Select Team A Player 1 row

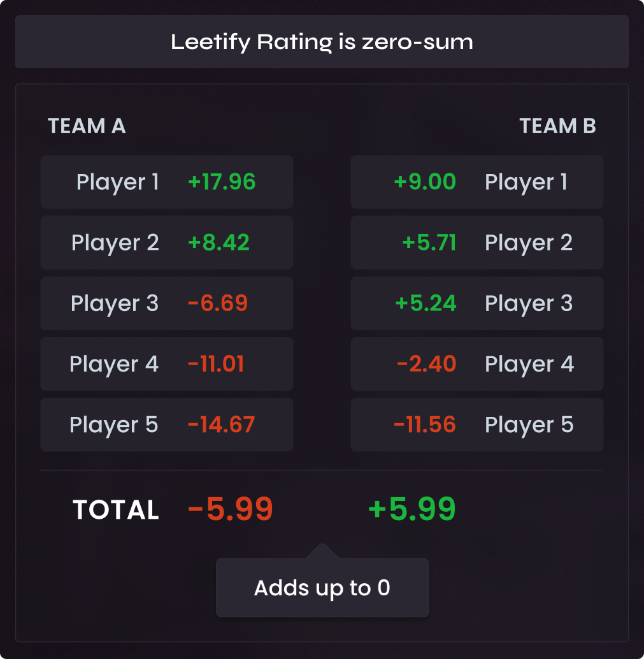pyautogui.click(x=166, y=182)
